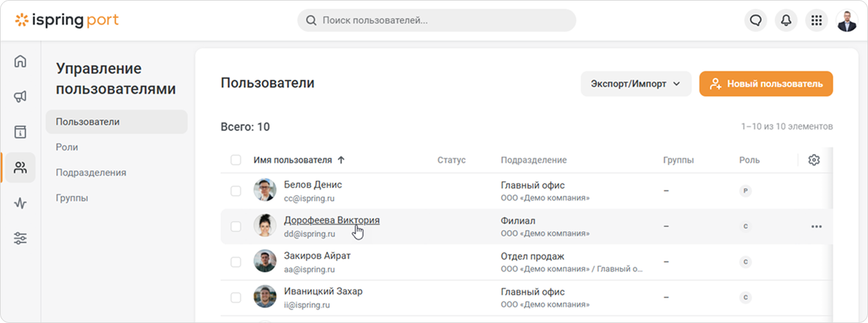Open the calendar icon in the left sidebar

[20, 132]
